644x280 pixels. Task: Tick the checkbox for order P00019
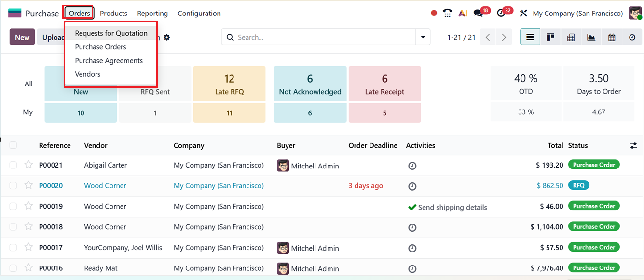click(13, 206)
